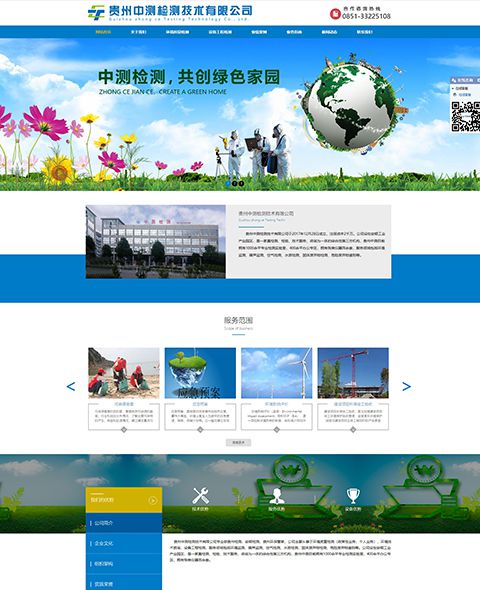Select the person silhouette 服务优势 icon
480x590 pixels.
pyautogui.click(x=277, y=496)
